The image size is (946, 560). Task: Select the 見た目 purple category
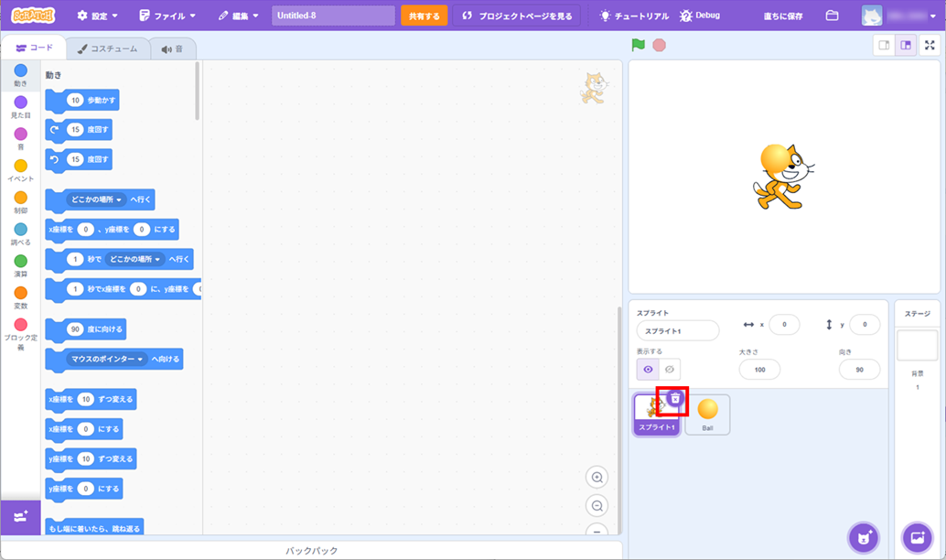click(20, 106)
